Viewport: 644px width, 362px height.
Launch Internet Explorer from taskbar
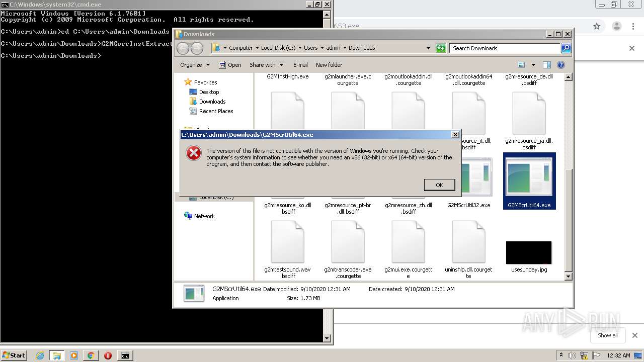40,355
